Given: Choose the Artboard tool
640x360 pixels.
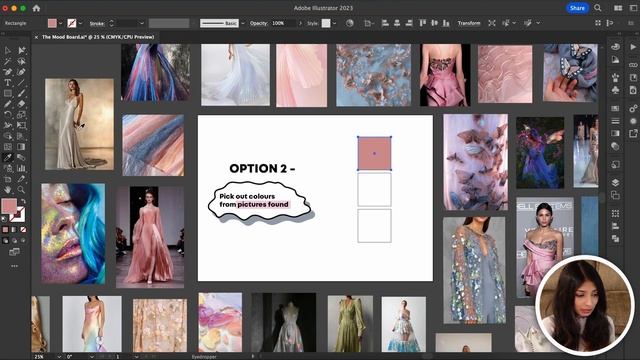Looking at the screenshot, I should tap(8, 179).
